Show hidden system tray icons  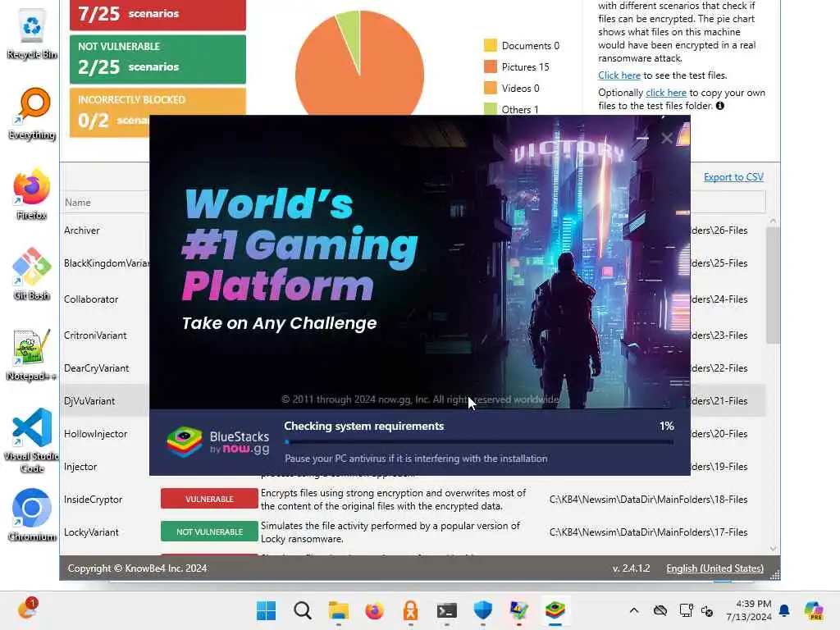coord(634,610)
